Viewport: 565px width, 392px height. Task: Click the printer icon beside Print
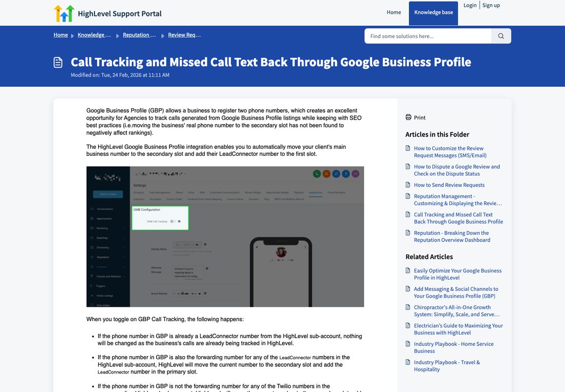[408, 117]
